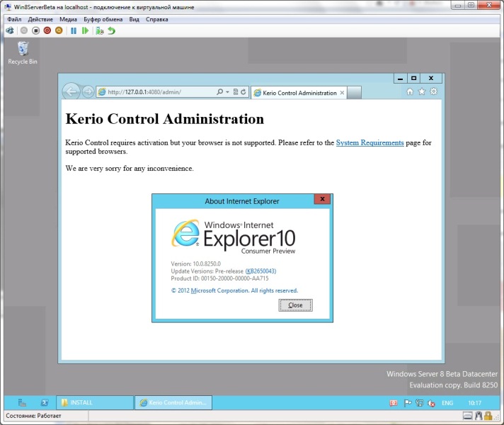Pause the virtual machine
This screenshot has width=504, height=425.
[73, 30]
